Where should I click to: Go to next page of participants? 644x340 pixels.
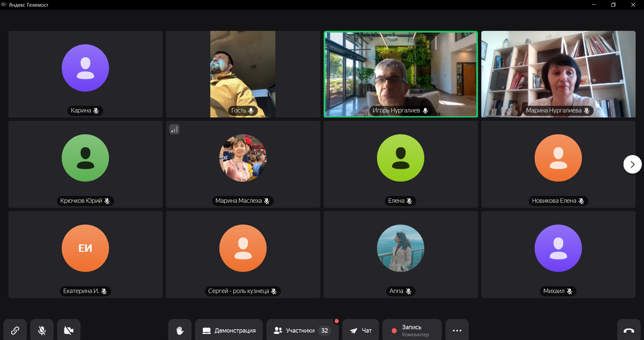pyautogui.click(x=632, y=164)
